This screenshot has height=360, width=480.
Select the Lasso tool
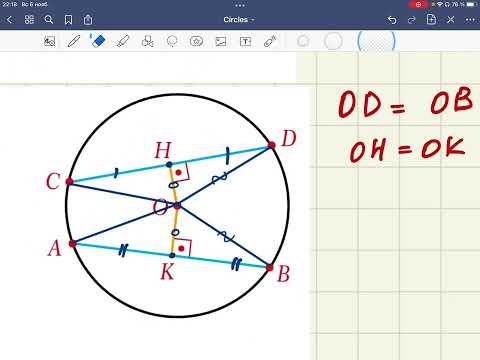tap(172, 41)
